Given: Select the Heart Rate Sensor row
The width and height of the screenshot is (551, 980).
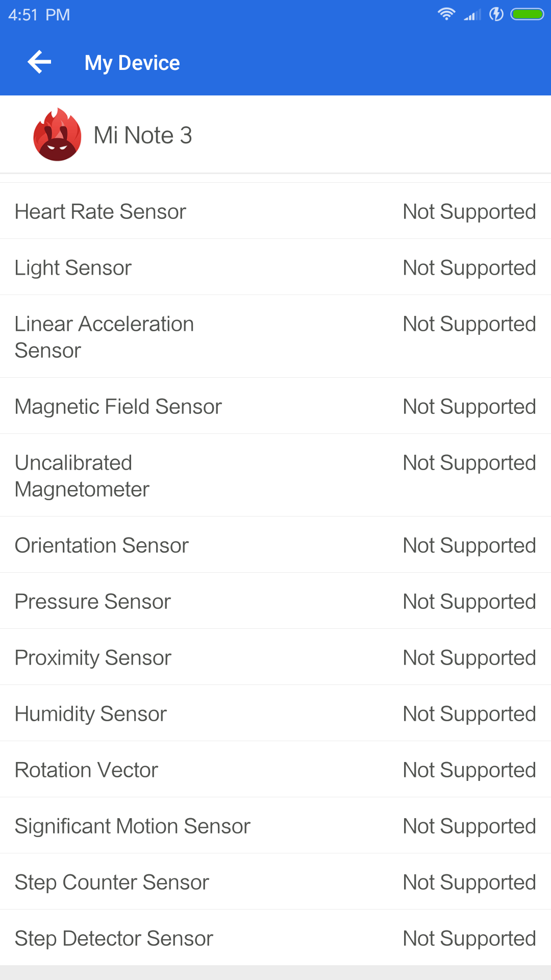Looking at the screenshot, I should tap(275, 211).
